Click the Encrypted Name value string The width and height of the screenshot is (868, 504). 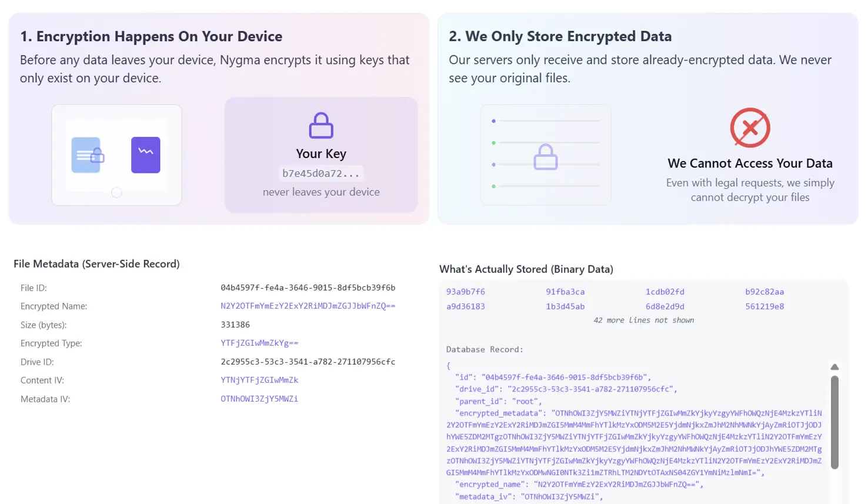308,306
